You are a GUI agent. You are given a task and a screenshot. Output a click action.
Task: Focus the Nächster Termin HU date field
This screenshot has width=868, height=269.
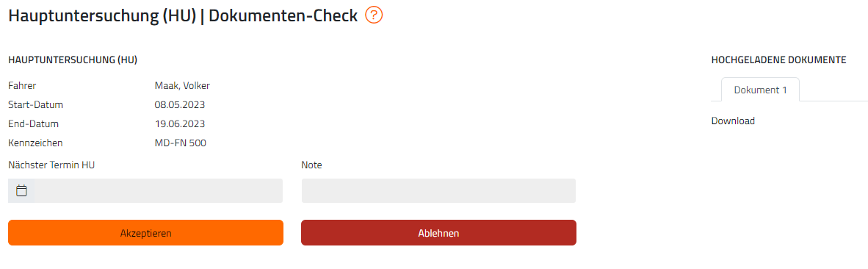pyautogui.click(x=145, y=190)
